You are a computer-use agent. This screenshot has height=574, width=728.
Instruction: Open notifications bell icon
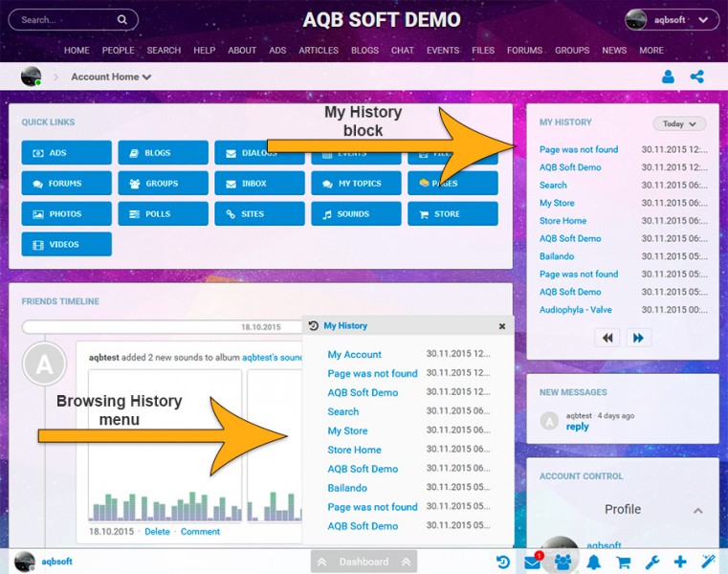tap(594, 562)
